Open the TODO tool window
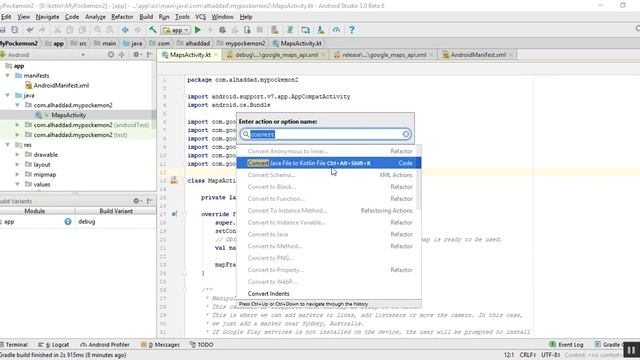640x360 pixels. 202,344
